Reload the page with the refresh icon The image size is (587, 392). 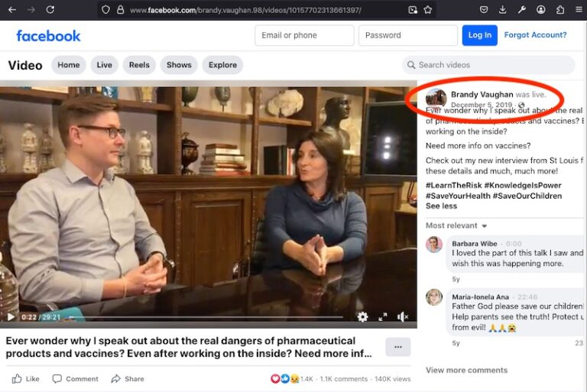(x=50, y=10)
